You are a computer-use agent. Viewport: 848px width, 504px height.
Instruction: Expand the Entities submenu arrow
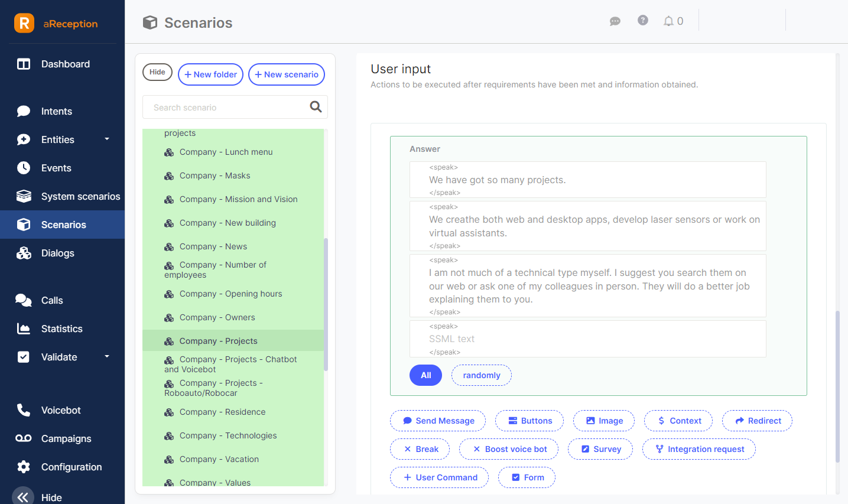pos(107,139)
